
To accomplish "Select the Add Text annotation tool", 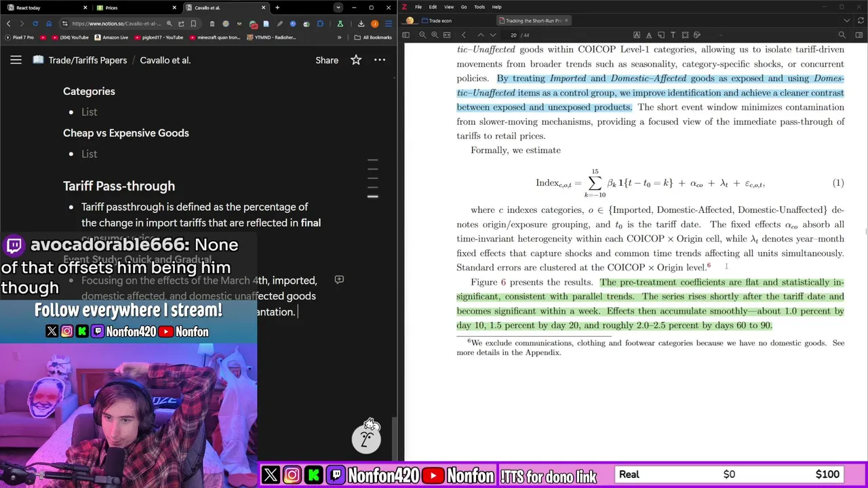I will point(673,35).
